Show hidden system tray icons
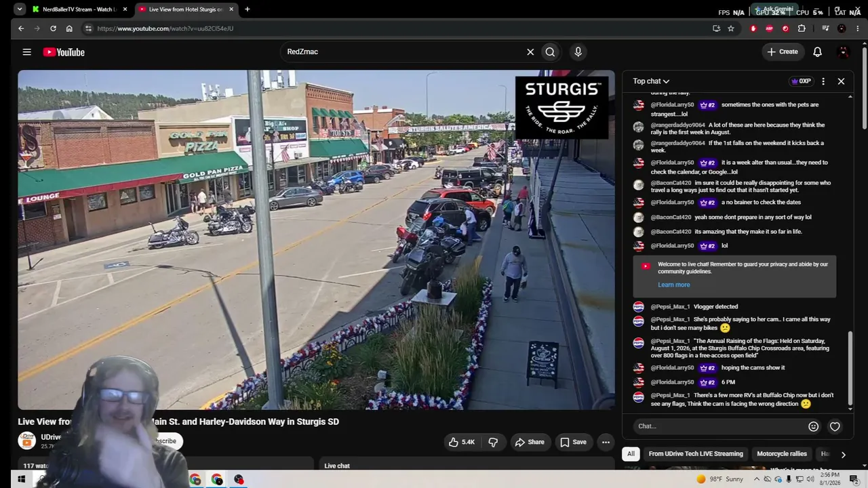The image size is (868, 488). (757, 479)
